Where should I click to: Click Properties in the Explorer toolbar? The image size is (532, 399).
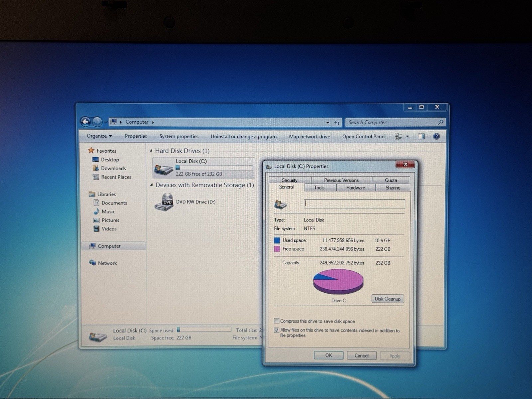[x=136, y=136]
